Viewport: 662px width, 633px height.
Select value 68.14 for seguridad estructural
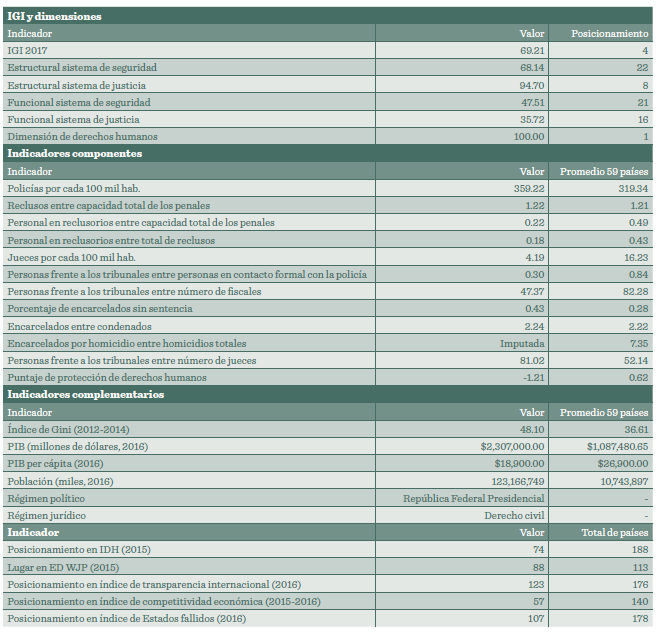click(x=532, y=68)
